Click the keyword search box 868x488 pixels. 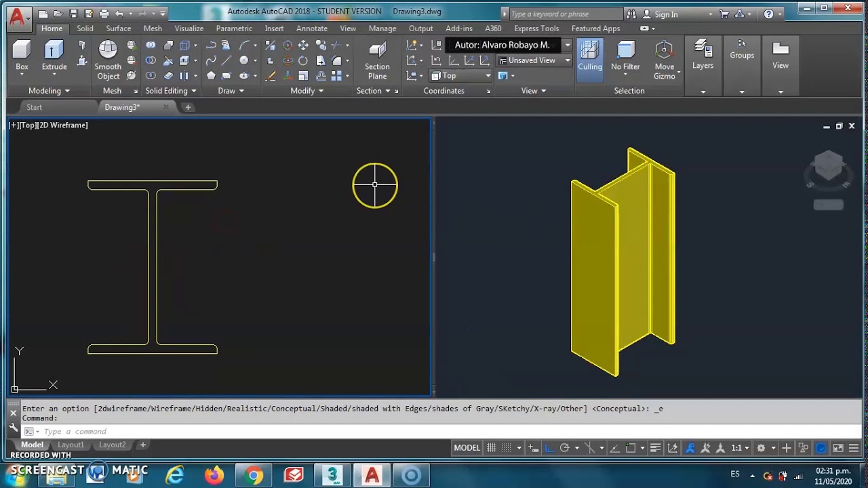[x=565, y=14]
